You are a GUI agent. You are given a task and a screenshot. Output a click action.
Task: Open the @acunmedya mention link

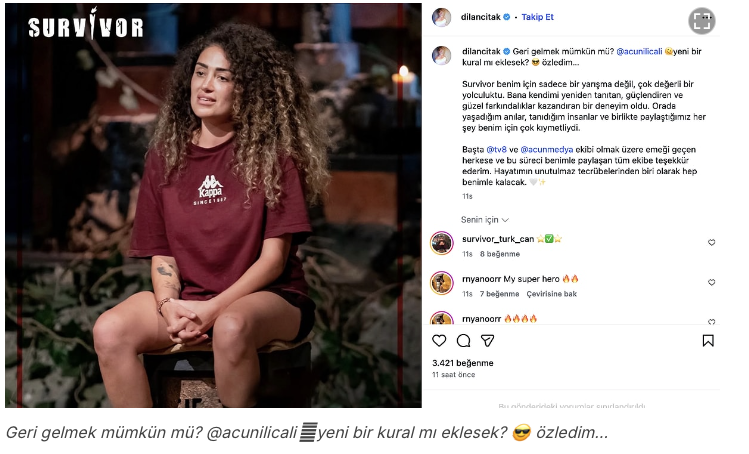pyautogui.click(x=546, y=150)
